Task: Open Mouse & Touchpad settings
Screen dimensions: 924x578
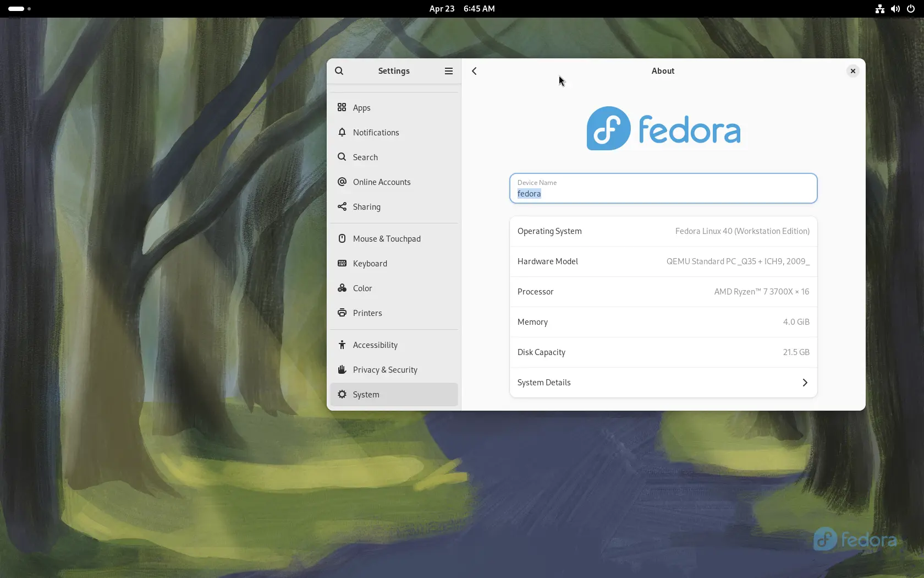Action: pyautogui.click(x=394, y=238)
